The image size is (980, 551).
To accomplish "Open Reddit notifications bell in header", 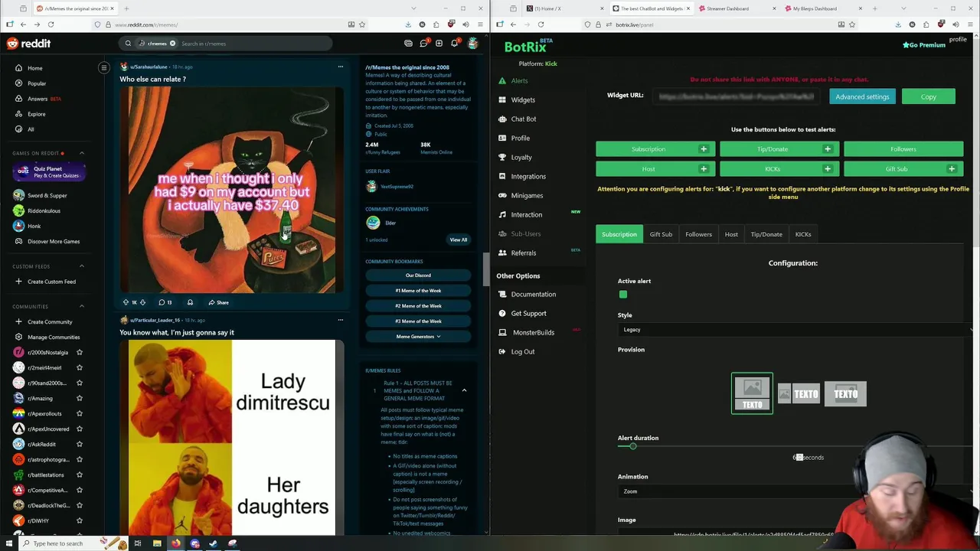I will click(x=454, y=44).
